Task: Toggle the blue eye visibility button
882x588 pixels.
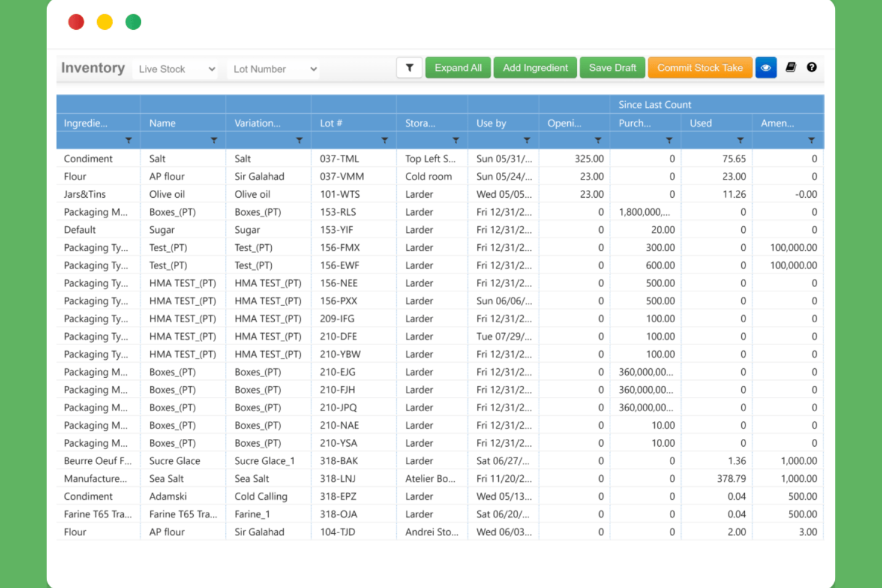Action: tap(766, 68)
